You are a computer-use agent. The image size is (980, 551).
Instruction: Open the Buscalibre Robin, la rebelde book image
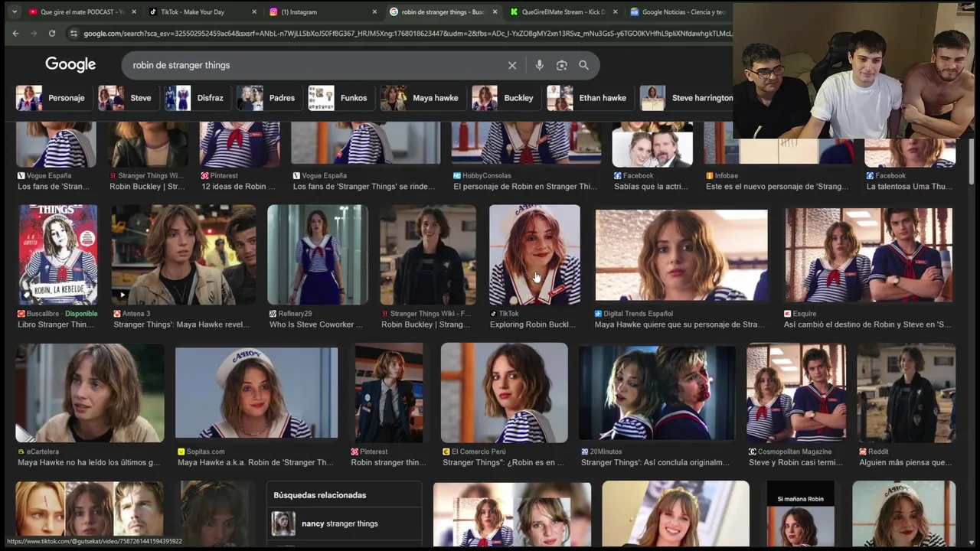(x=58, y=255)
